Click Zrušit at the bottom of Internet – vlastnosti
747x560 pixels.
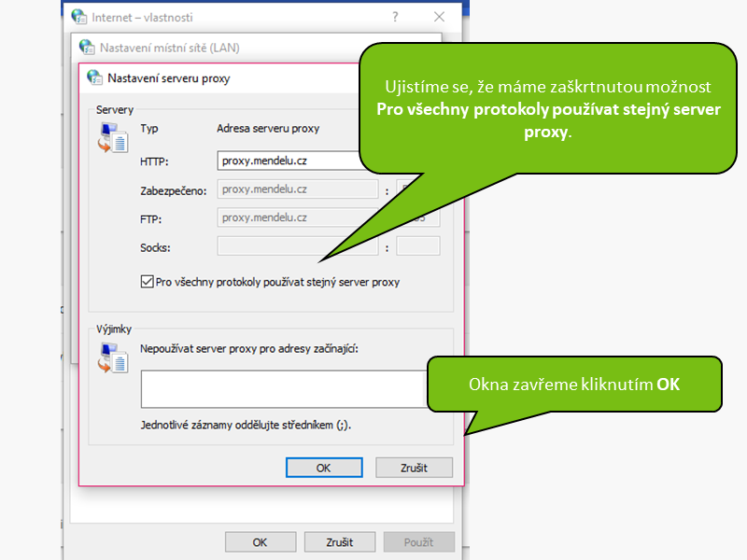340,542
